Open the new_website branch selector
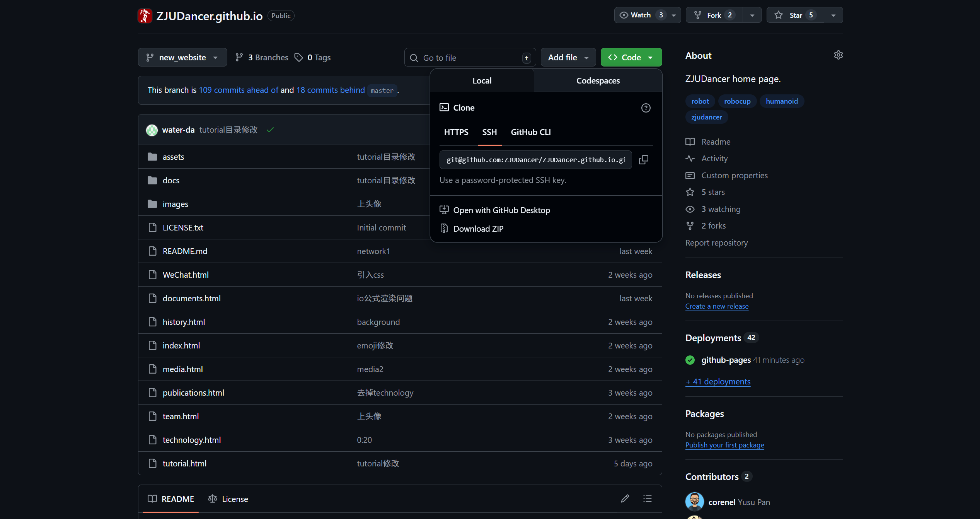The width and height of the screenshot is (980, 519). [x=182, y=57]
